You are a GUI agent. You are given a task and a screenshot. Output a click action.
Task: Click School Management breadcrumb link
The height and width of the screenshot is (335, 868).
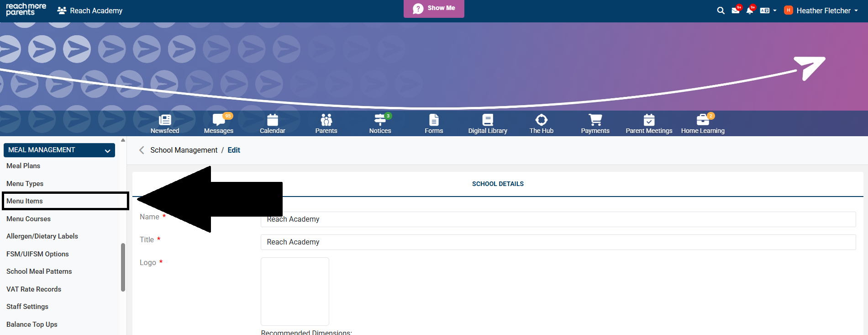point(184,150)
